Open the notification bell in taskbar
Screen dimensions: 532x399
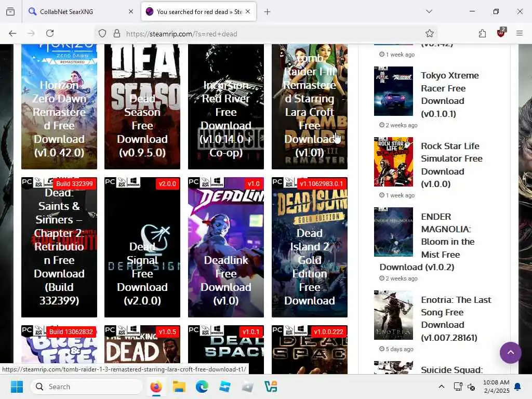tap(518, 387)
